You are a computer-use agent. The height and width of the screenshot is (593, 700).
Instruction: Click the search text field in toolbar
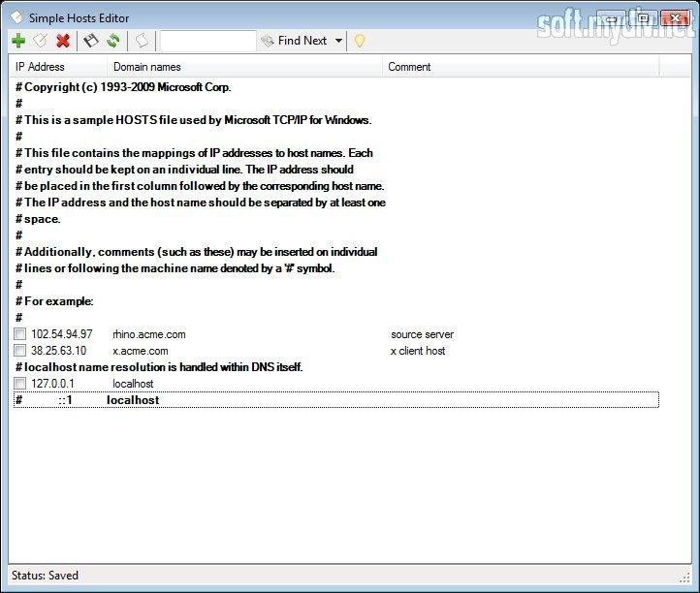pos(208,41)
